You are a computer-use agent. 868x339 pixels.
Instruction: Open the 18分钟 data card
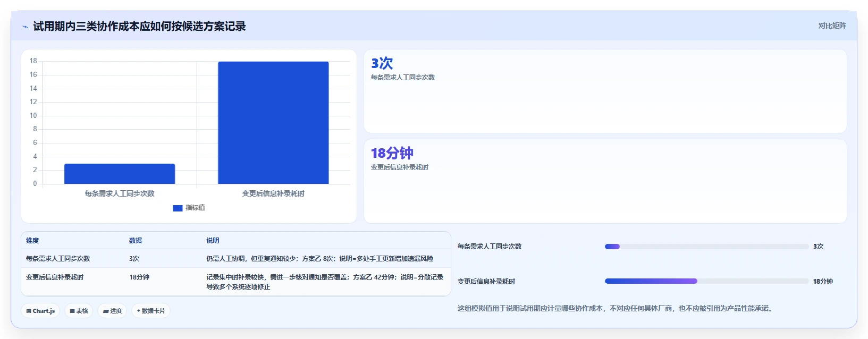point(605,181)
